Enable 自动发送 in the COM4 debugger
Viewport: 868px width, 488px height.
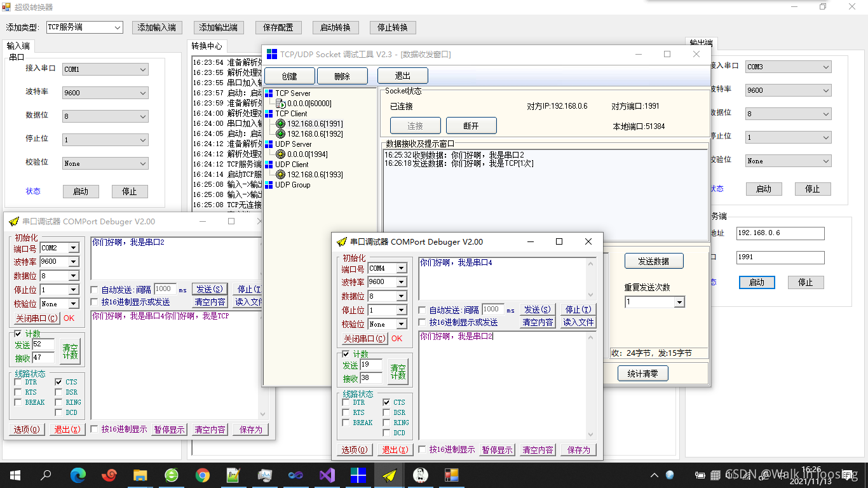pos(422,310)
